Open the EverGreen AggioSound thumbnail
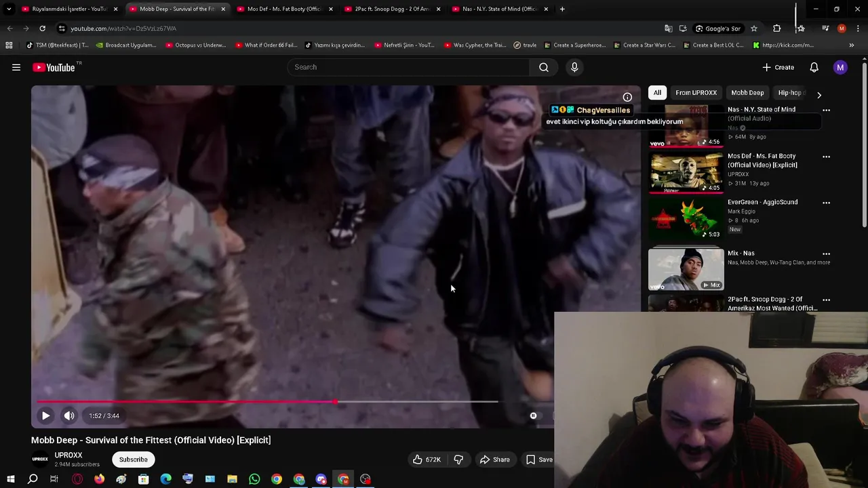The image size is (868, 488). [x=686, y=219]
